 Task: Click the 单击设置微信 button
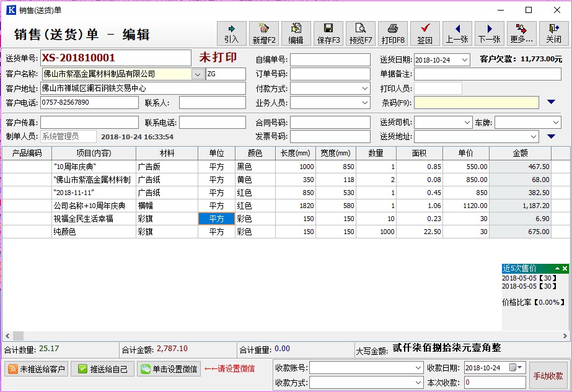pyautogui.click(x=169, y=369)
